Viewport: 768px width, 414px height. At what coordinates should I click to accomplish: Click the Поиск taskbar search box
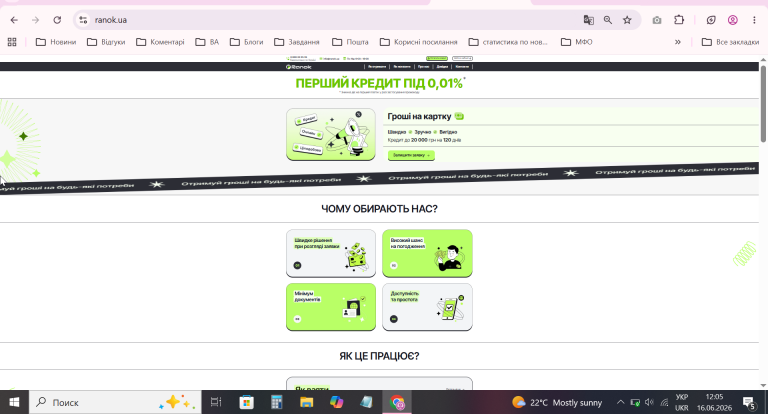pyautogui.click(x=115, y=402)
